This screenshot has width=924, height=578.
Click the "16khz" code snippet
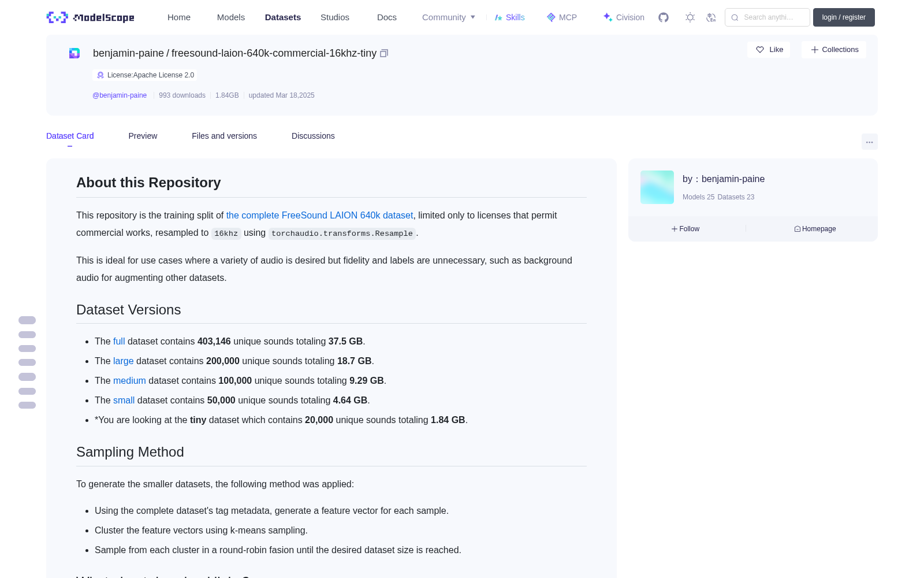(x=226, y=234)
